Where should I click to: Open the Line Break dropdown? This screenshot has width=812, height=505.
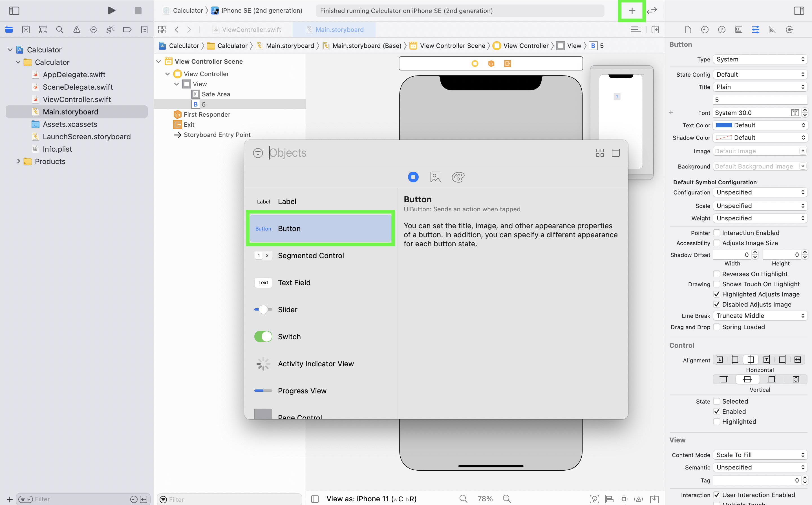(x=760, y=316)
